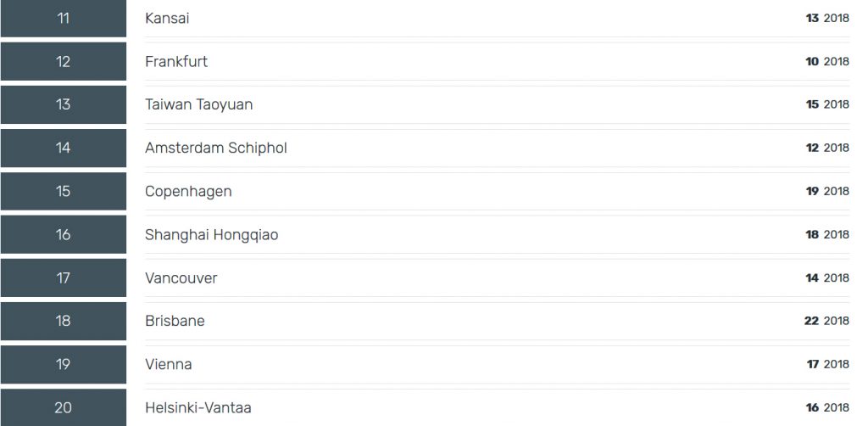Screen dimensions: 868x426
Task: Select the Vienna airport name
Action: pos(168,364)
